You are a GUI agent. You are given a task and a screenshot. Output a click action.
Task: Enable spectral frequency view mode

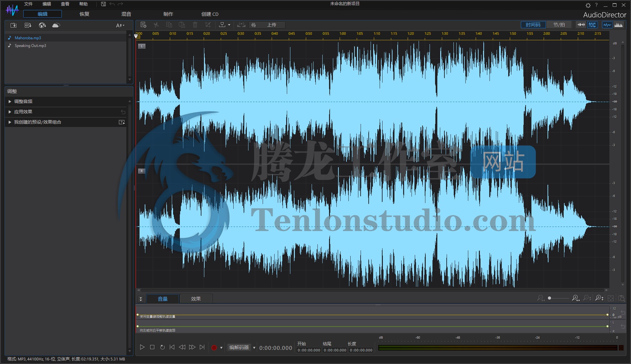pyautogui.click(x=618, y=25)
